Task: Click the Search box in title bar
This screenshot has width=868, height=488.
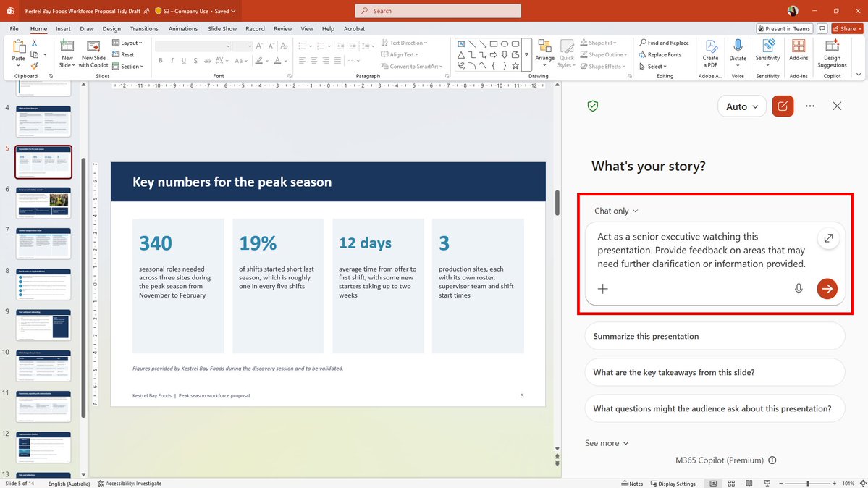Action: (438, 11)
